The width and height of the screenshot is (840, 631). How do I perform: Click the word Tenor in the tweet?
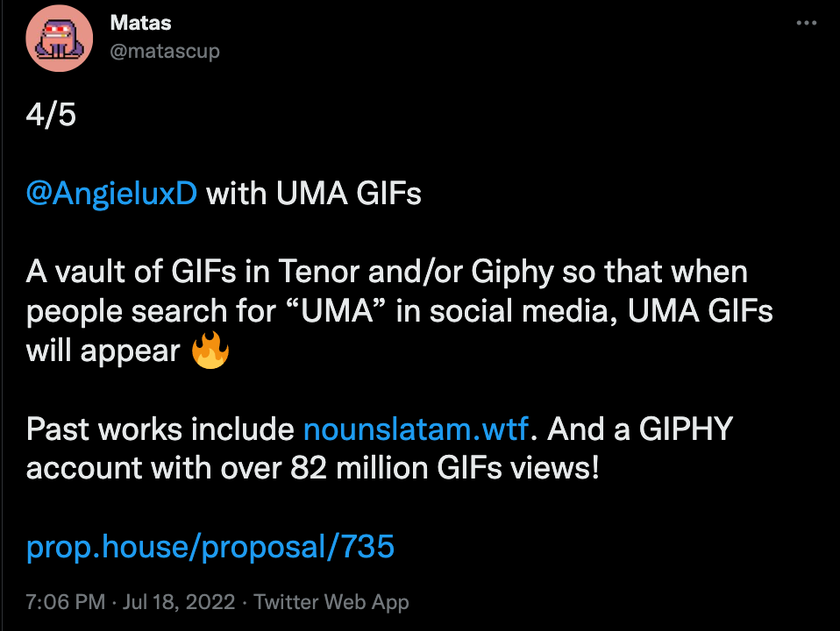319,272
